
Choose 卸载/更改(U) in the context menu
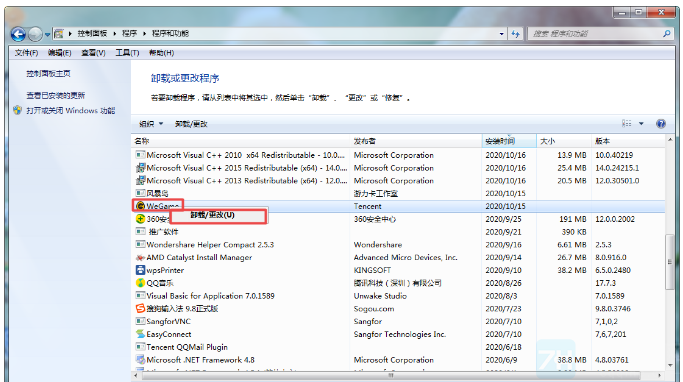(x=219, y=215)
